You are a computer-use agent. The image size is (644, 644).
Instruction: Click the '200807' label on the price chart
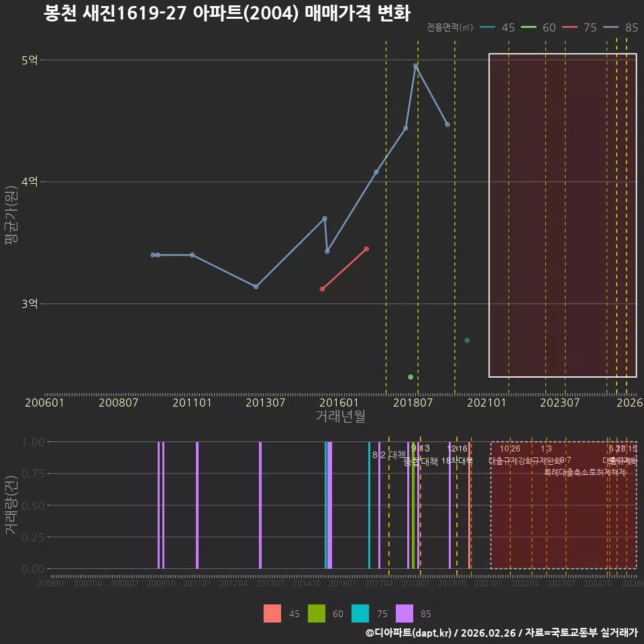118,402
